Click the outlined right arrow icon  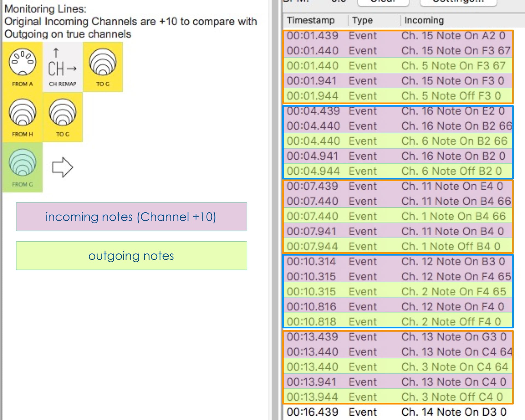(62, 167)
